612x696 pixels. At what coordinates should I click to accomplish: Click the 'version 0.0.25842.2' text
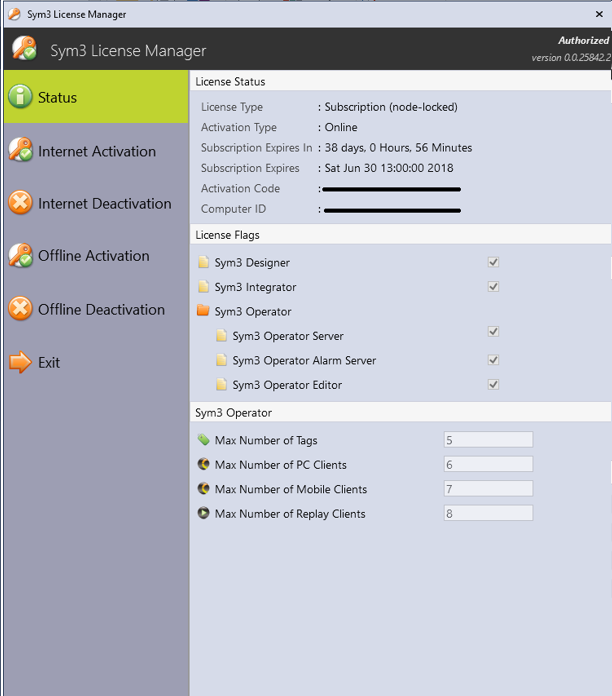click(x=571, y=58)
